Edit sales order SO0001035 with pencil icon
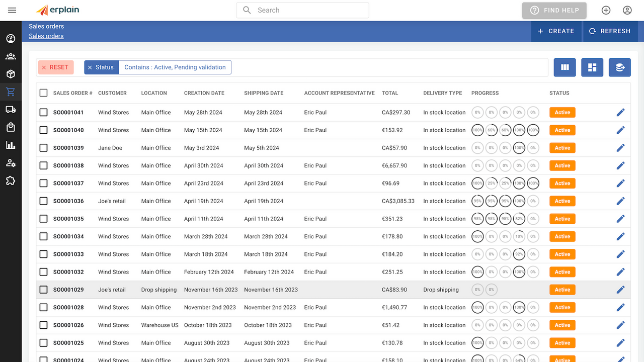 [620, 219]
